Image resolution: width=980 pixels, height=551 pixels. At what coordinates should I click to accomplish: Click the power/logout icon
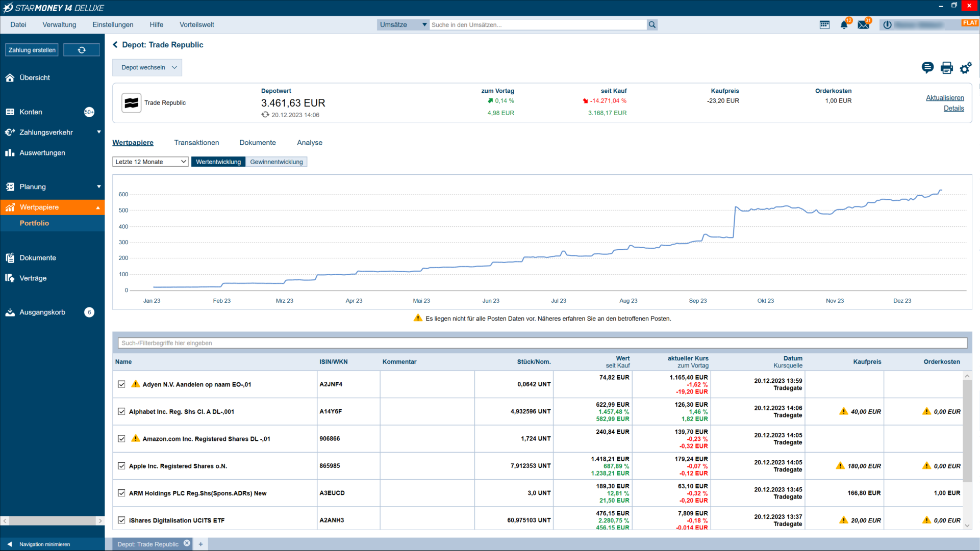pos(887,24)
